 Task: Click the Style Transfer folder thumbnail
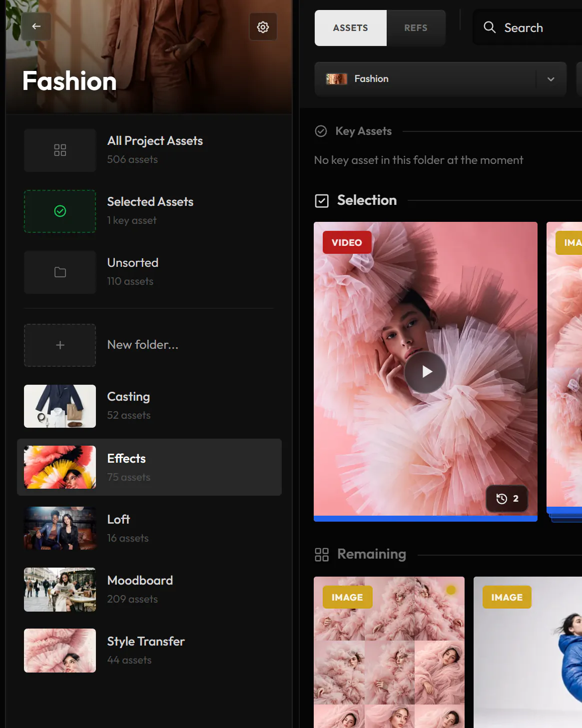coord(60,651)
